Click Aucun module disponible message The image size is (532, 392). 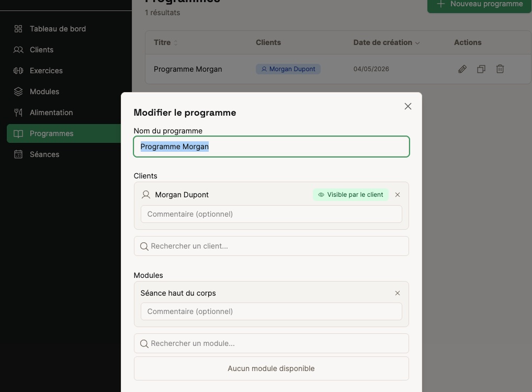tap(271, 368)
